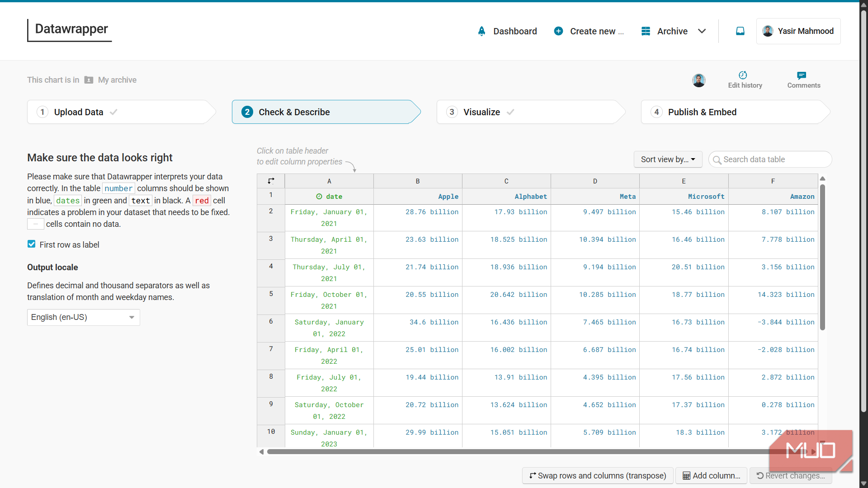Click the Archive stack icon
Viewport: 868px width, 488px height.
[x=646, y=31]
